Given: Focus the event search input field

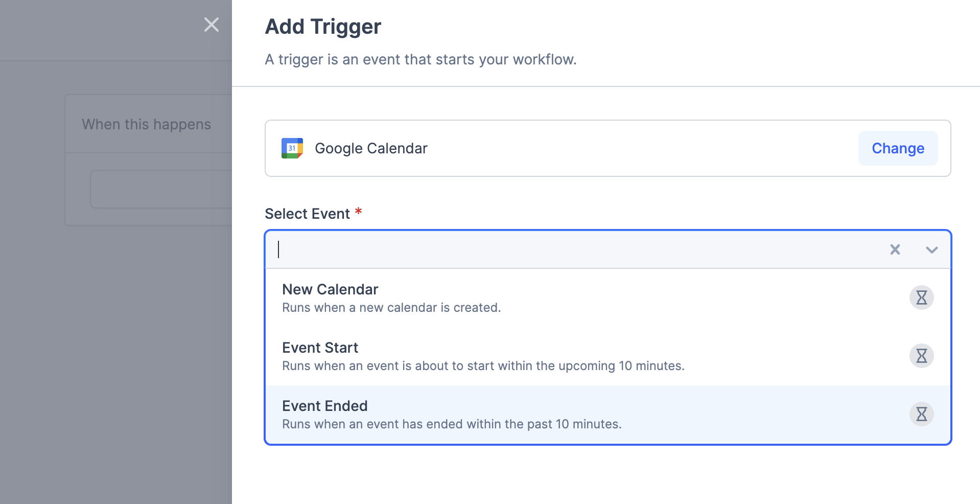Looking at the screenshot, I should (511, 250).
